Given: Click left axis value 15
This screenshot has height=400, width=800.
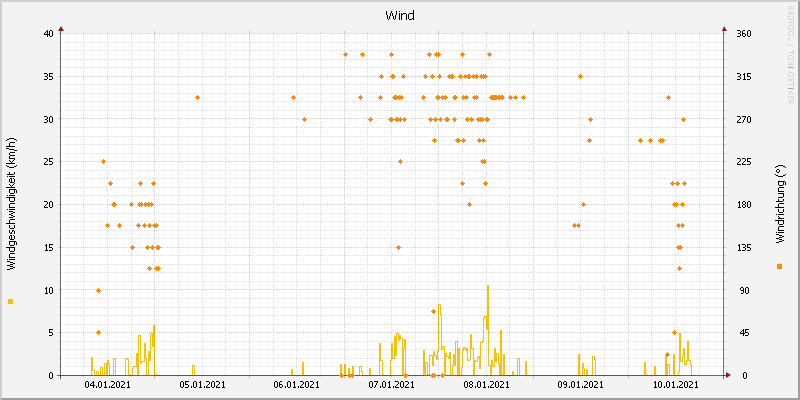Looking at the screenshot, I should [x=48, y=247].
